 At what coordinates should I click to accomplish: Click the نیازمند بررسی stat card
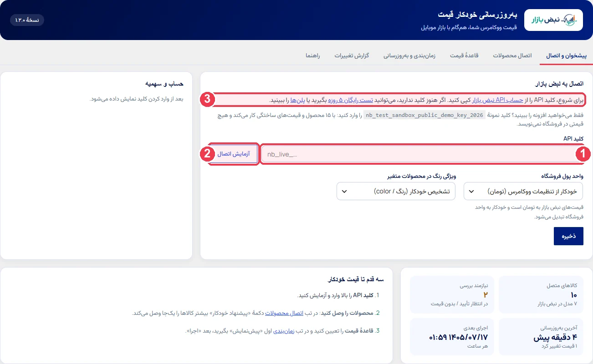(x=452, y=294)
